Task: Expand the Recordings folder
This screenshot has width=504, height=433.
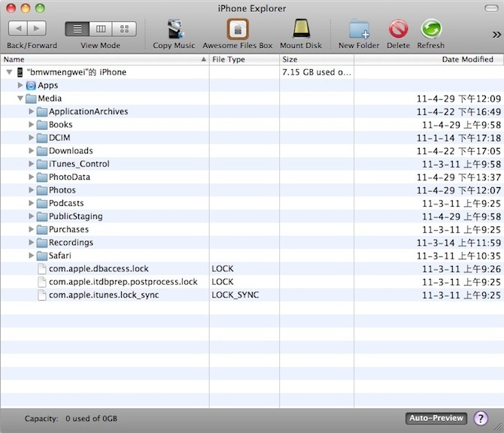Action: [x=31, y=242]
